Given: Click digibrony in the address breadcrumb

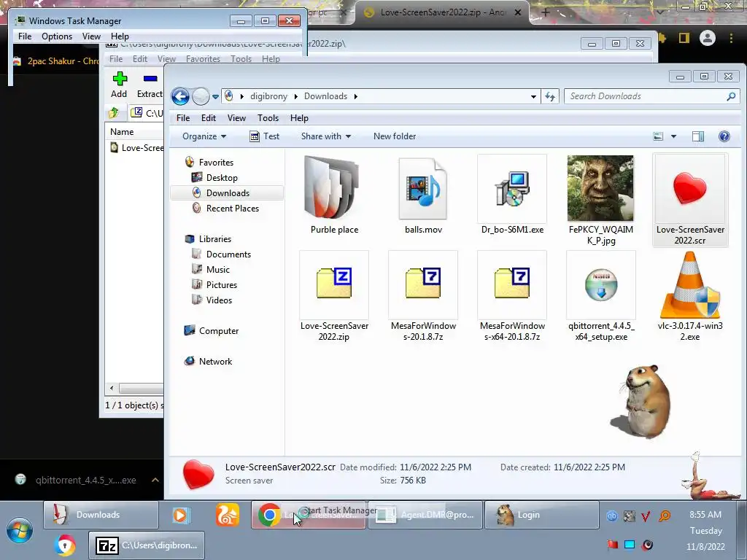Looking at the screenshot, I should click(268, 97).
